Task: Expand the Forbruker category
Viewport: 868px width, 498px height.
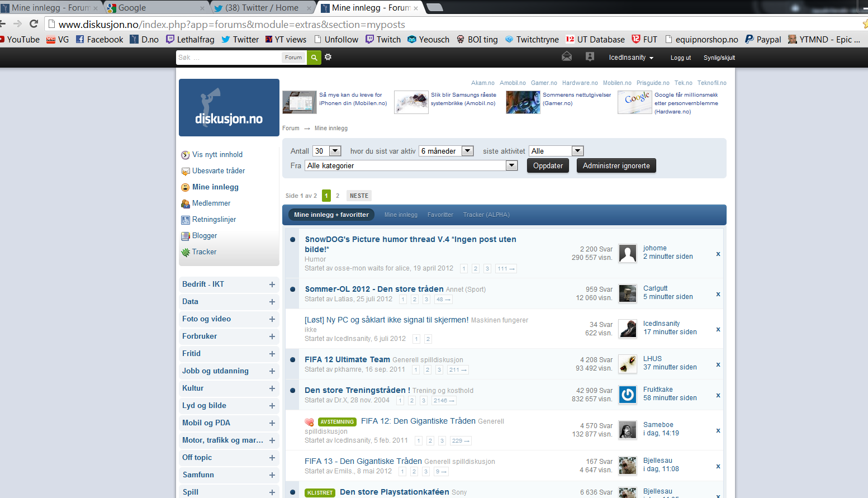Action: [x=272, y=336]
